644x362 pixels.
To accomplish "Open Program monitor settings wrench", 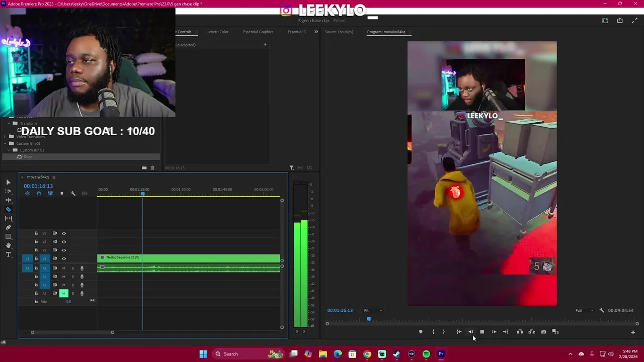I will (x=602, y=310).
